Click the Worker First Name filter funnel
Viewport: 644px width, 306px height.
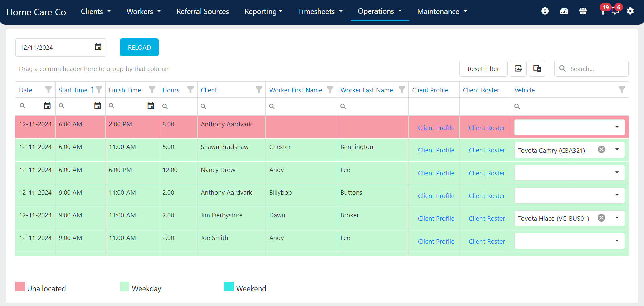tap(330, 89)
